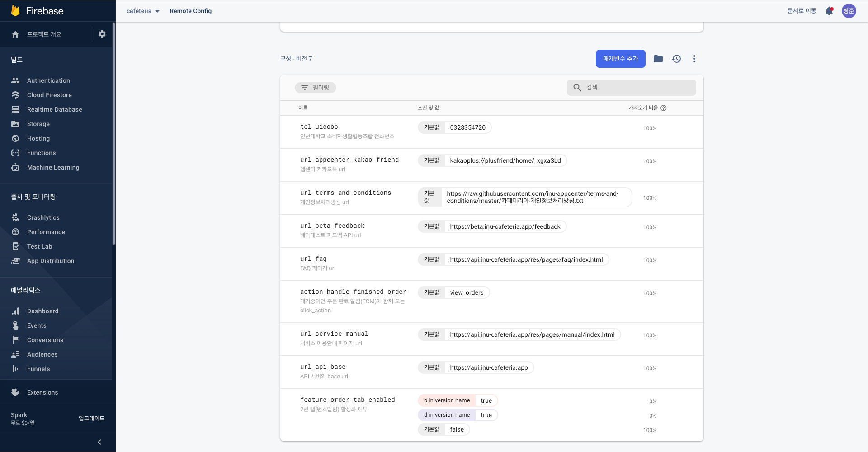Open version history clock icon
The image size is (868, 452).
coord(676,59)
